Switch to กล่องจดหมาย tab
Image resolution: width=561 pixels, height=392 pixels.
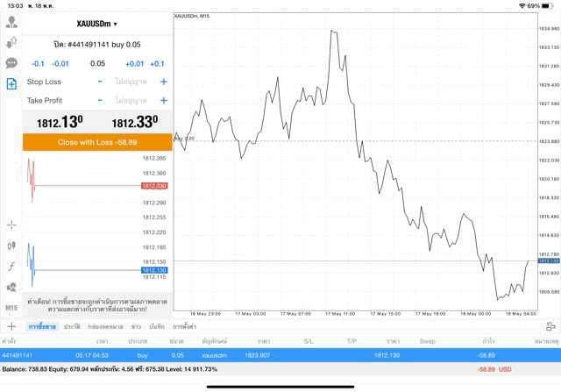(105, 326)
